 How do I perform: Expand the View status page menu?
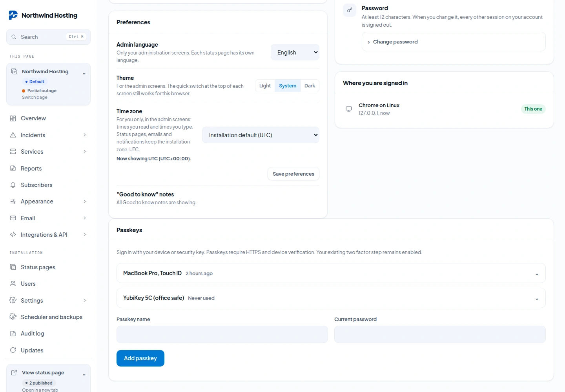(x=49, y=378)
